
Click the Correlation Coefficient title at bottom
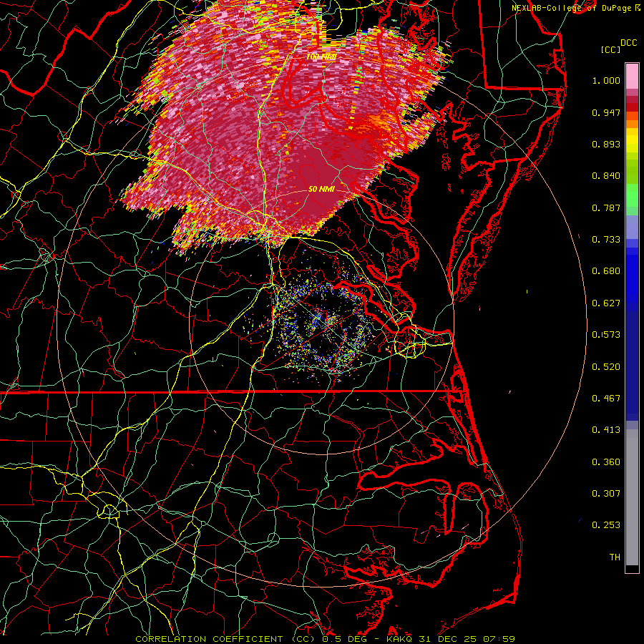(x=226, y=639)
